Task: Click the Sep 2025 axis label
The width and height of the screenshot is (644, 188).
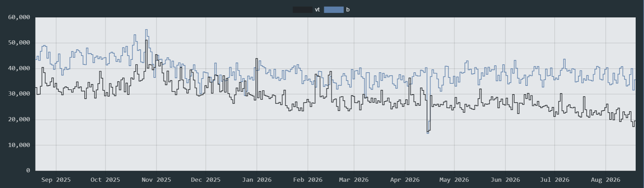Action: [x=56, y=180]
